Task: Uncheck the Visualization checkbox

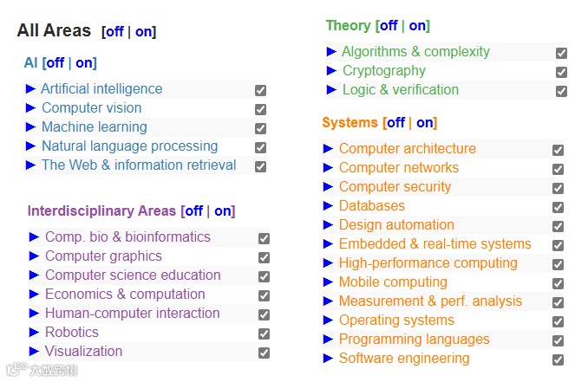Action: click(264, 353)
